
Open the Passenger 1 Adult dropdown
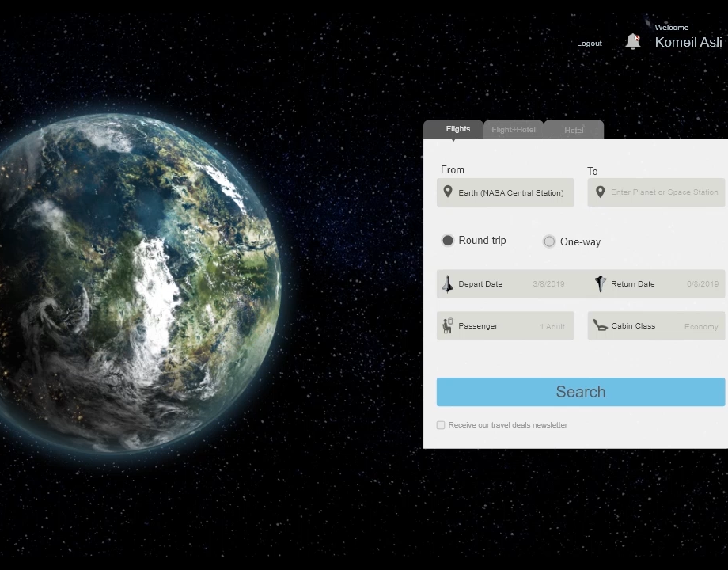pyautogui.click(x=505, y=325)
